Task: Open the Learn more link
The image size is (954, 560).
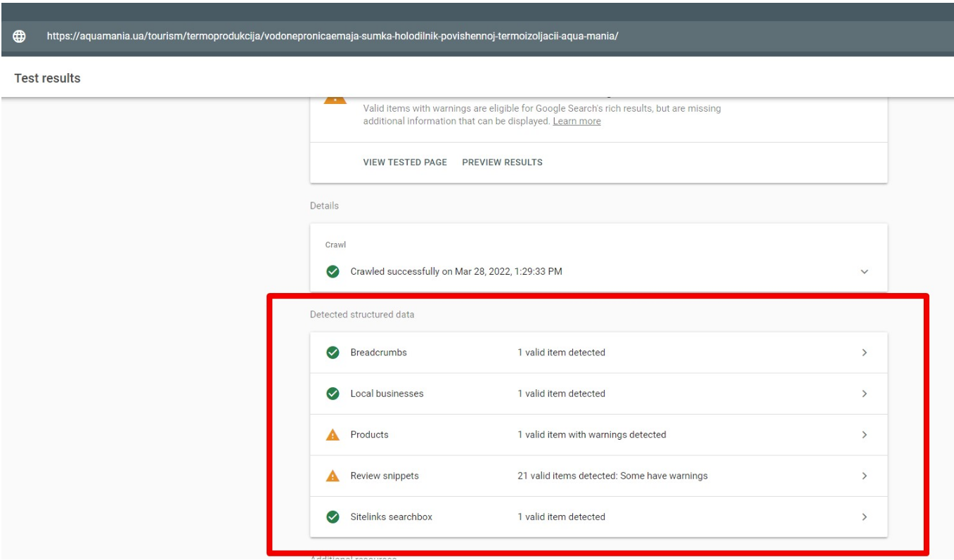Action: 576,121
